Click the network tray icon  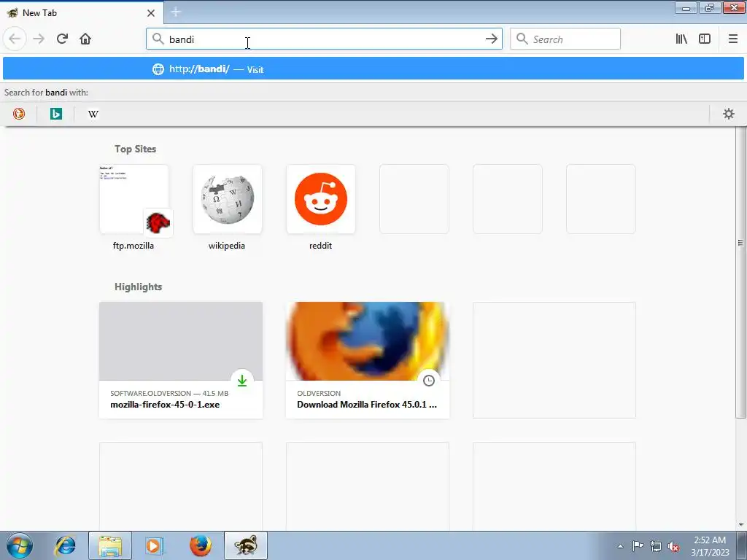(656, 546)
